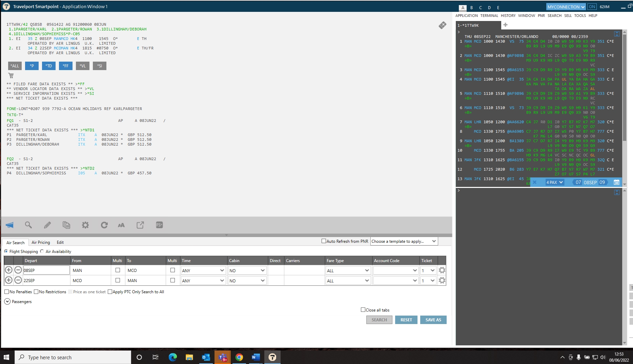The height and width of the screenshot is (364, 633).
Task: Click the SEARCH button
Action: tap(379, 320)
